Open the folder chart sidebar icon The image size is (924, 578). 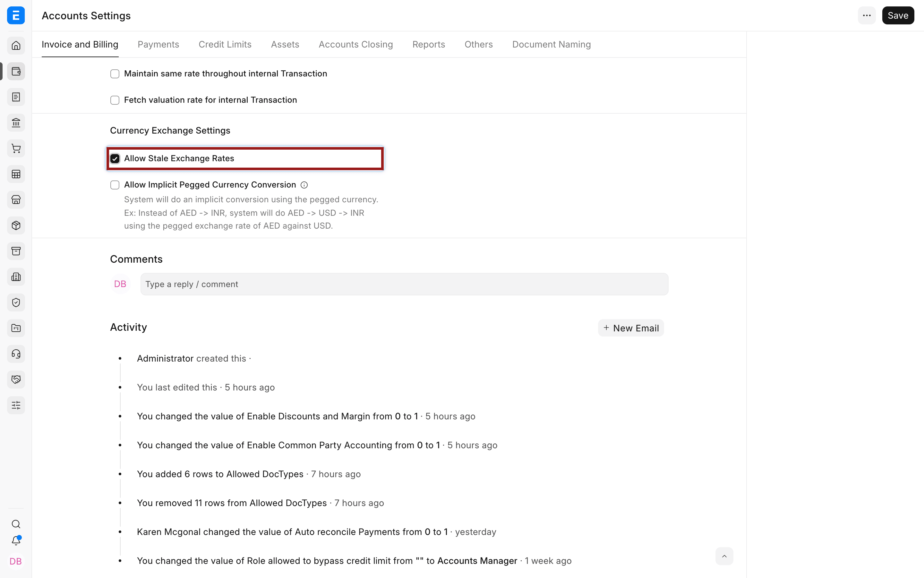point(16,328)
